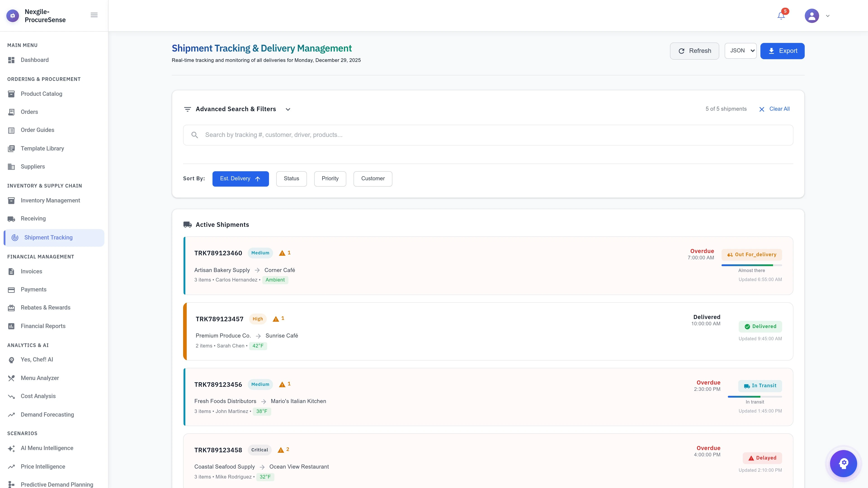Open Financial Reports from the sidebar
868x488 pixels.
click(x=43, y=326)
